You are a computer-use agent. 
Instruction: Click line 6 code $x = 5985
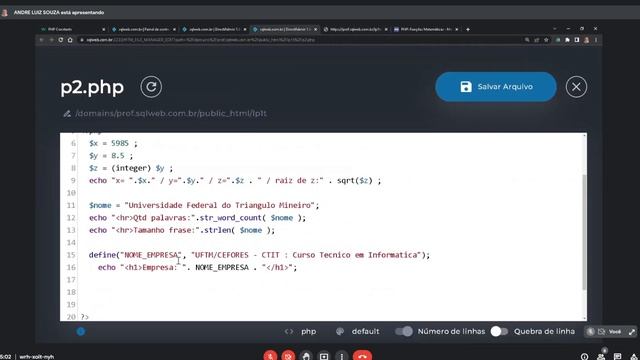pos(113,143)
